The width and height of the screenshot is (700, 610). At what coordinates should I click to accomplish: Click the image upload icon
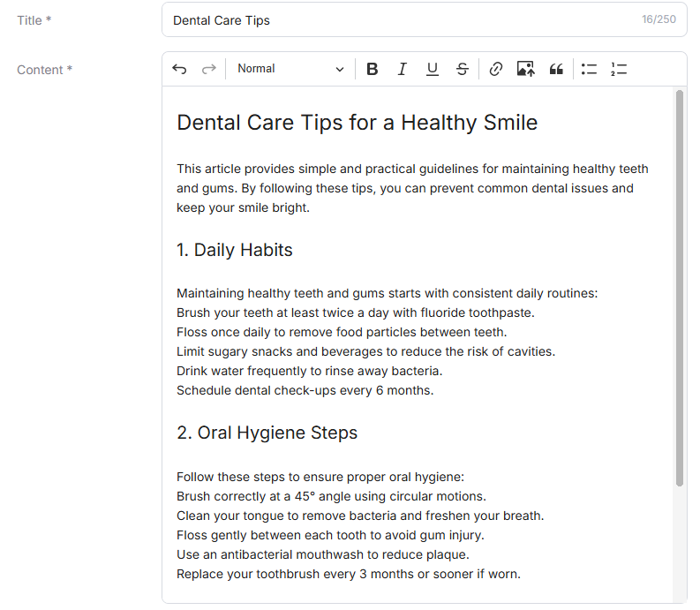[525, 69]
